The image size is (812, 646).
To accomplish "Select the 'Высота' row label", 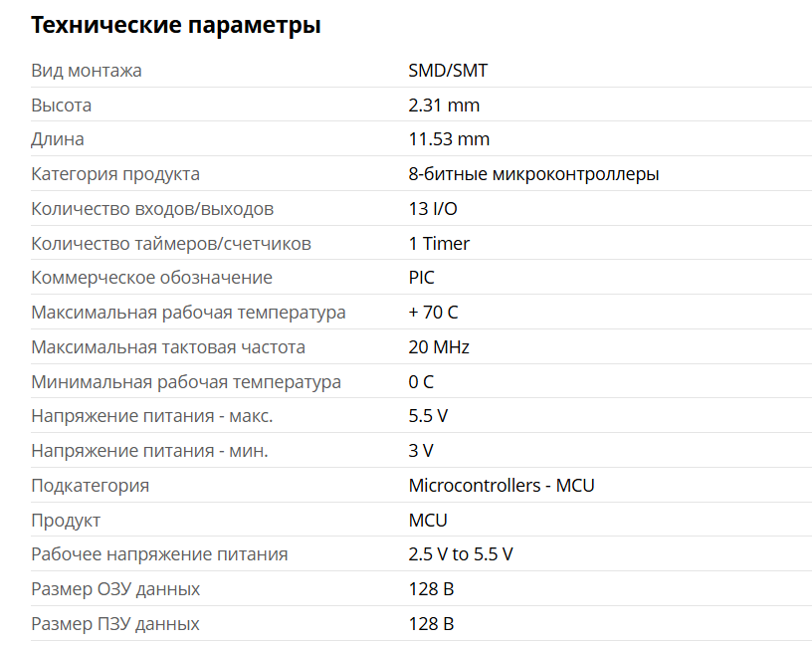I will (61, 106).
